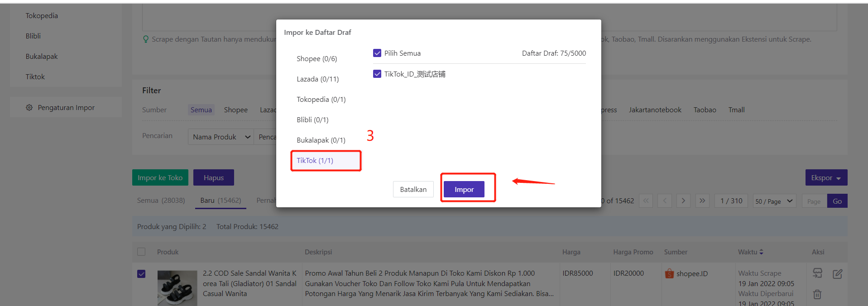Open Pengaturan Impor settings in sidebar
The width and height of the screenshot is (868, 306).
point(66,108)
